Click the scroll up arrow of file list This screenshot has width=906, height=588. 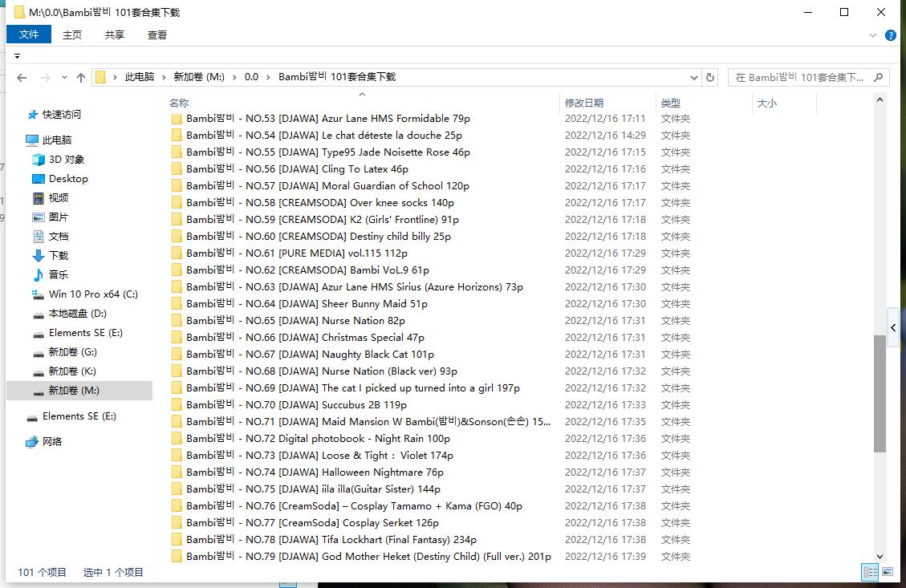(880, 100)
